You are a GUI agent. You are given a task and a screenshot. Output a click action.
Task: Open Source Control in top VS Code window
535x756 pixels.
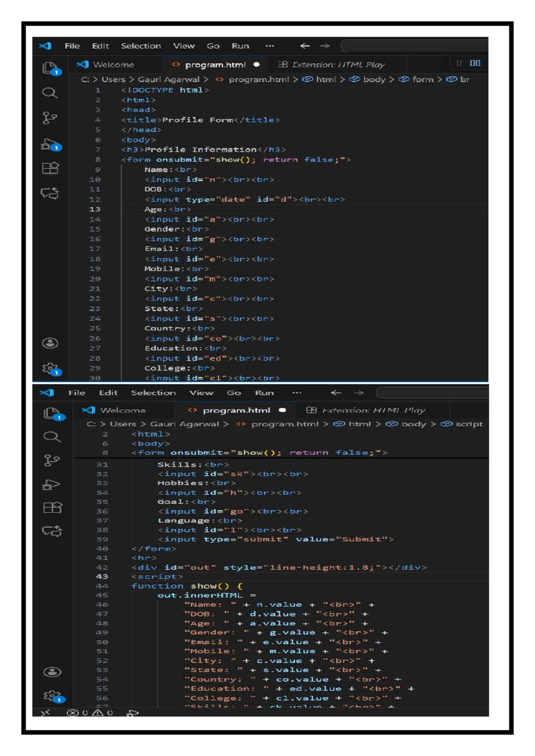(49, 118)
